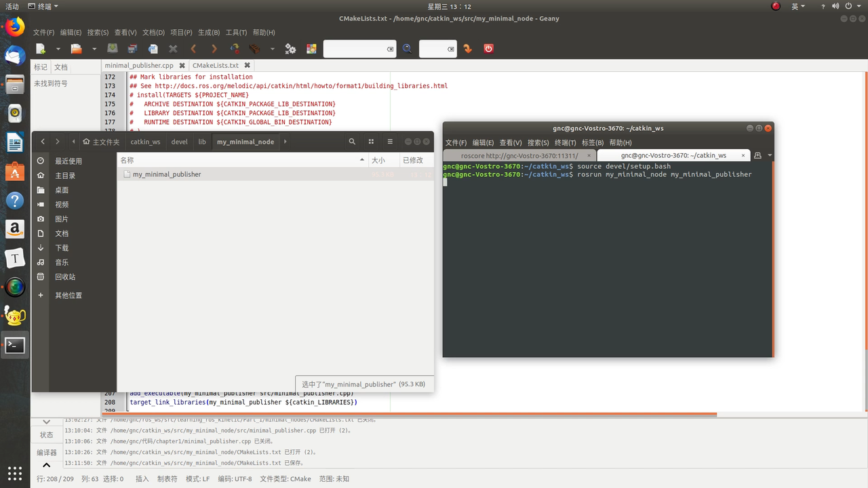Click the save file toolbar icon
Screen dimensions: 868x488
coord(113,49)
